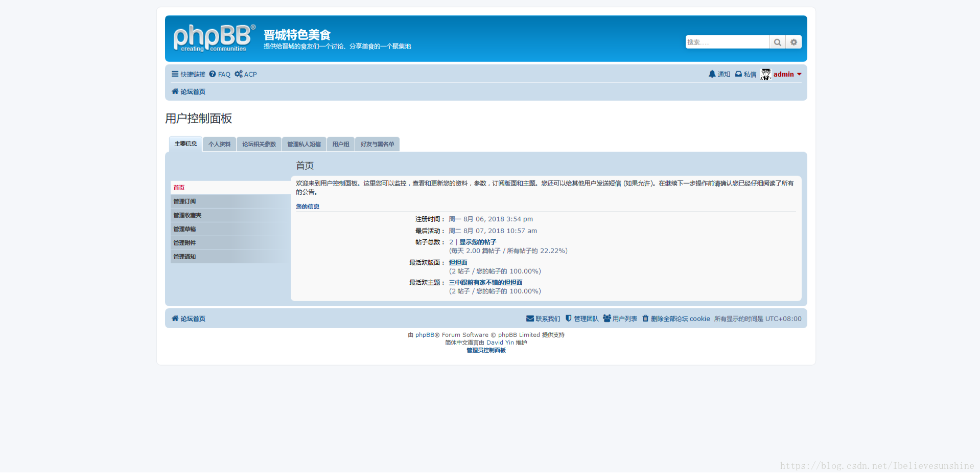This screenshot has height=476, width=980.
Task: Click the home icon beside 论坛首页
Action: coord(175,91)
